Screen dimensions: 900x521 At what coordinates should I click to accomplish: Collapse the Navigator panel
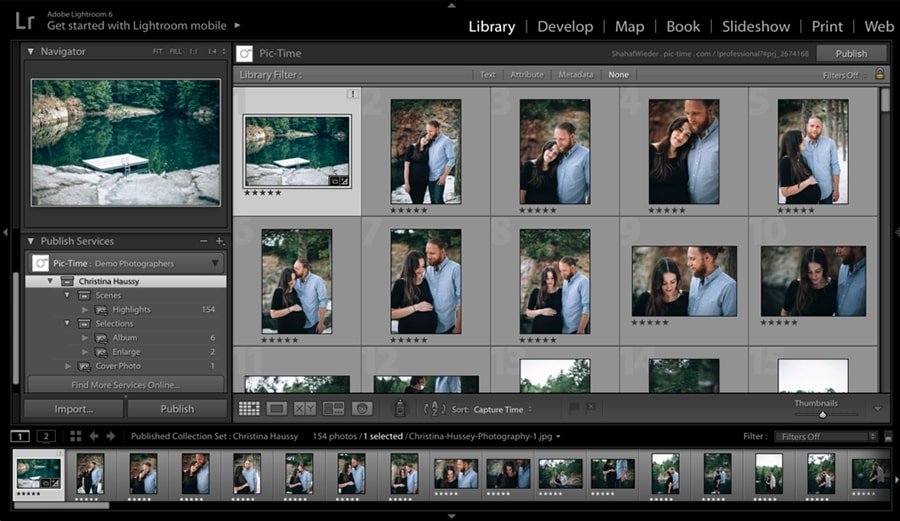pyautogui.click(x=31, y=51)
